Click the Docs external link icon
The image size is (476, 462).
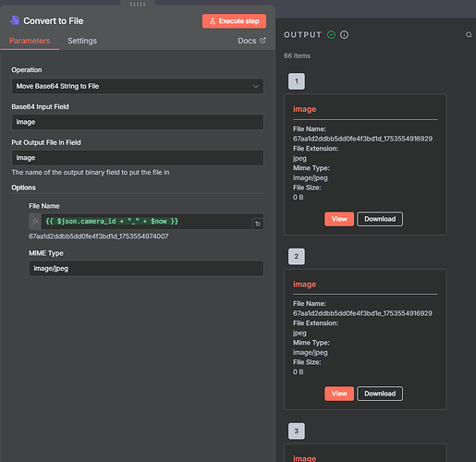pyautogui.click(x=262, y=41)
